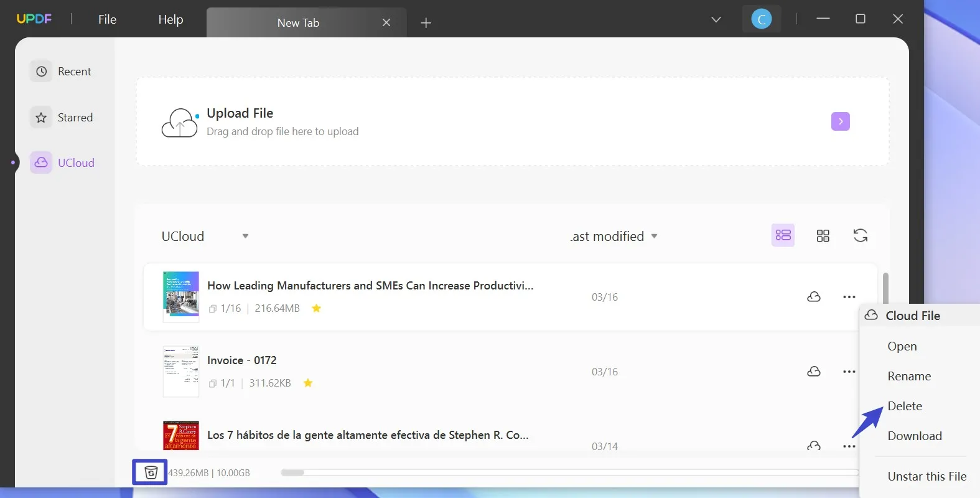
Task: Click the Upload File cloud icon
Action: click(x=180, y=123)
